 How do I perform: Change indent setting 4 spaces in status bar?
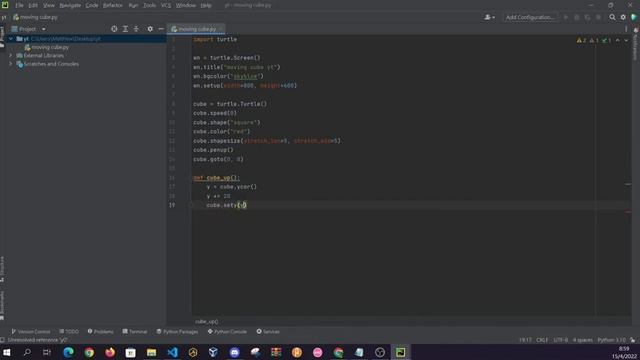582,340
